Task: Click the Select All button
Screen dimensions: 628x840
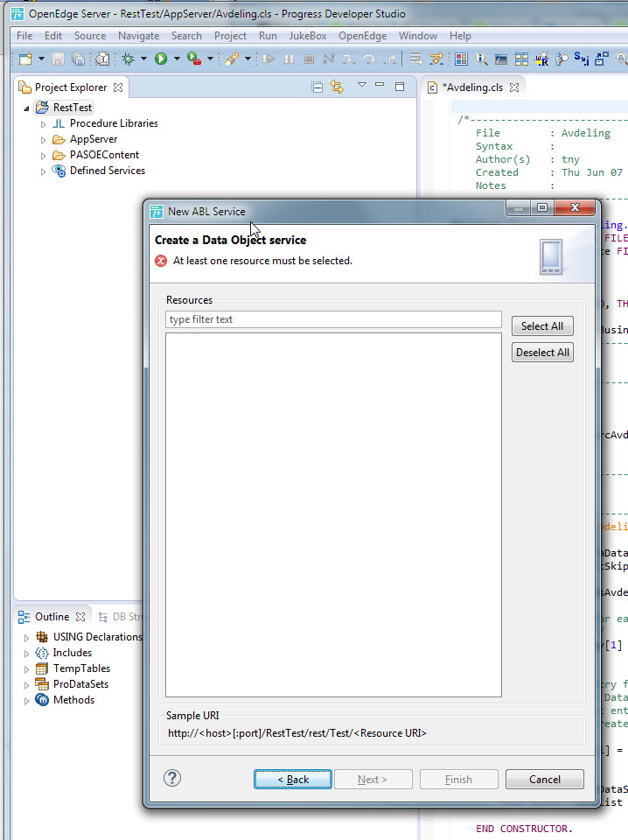Action: [542, 326]
